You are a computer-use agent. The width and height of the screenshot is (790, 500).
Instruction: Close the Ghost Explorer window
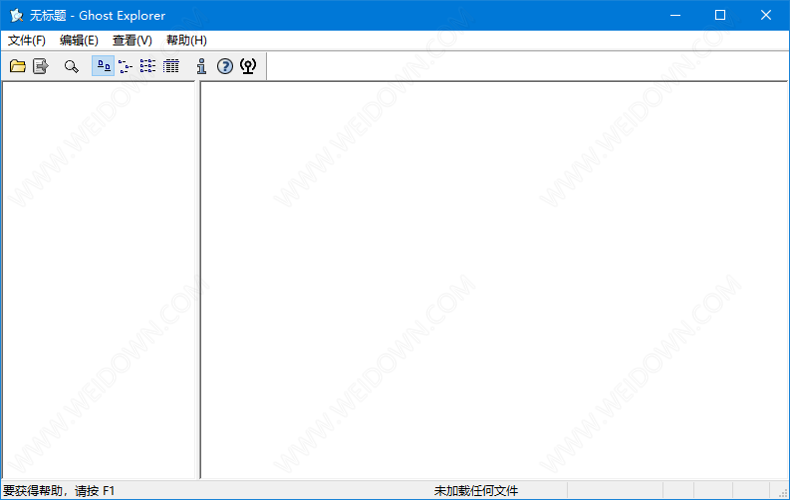(766, 16)
